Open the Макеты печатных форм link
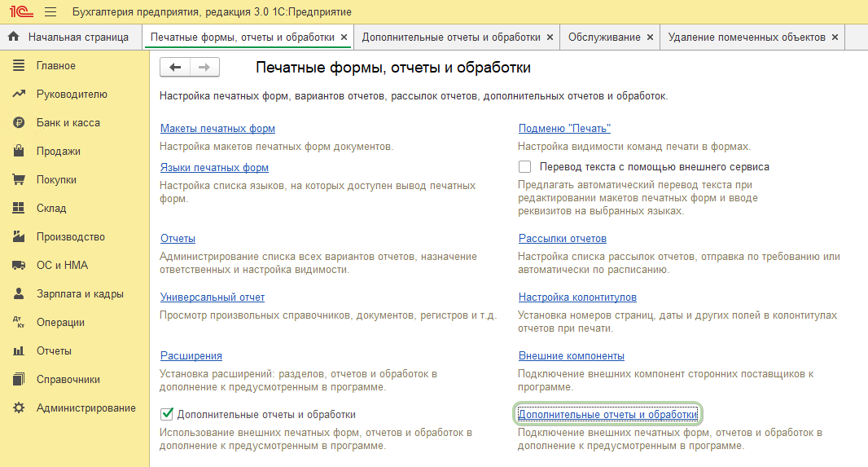The width and height of the screenshot is (868, 467). click(217, 128)
